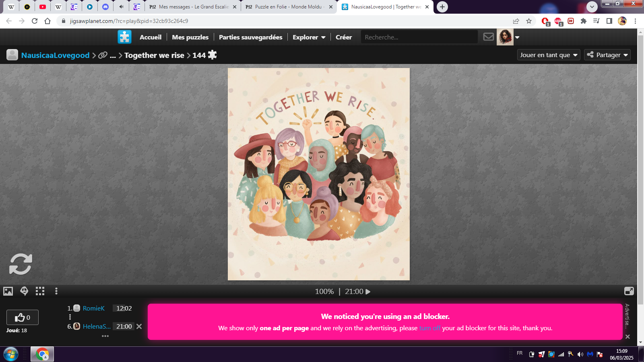This screenshot has width=644, height=362.
Task: Open Parties sauvegardées menu item
Action: click(250, 37)
